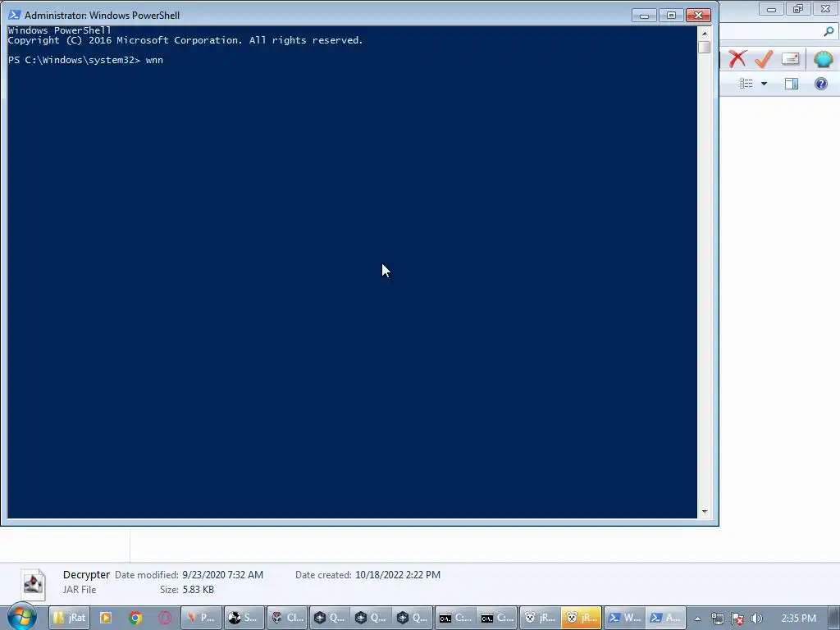The image size is (840, 630).
Task: Click the PowerShell scrollbar down arrow
Action: point(705,512)
